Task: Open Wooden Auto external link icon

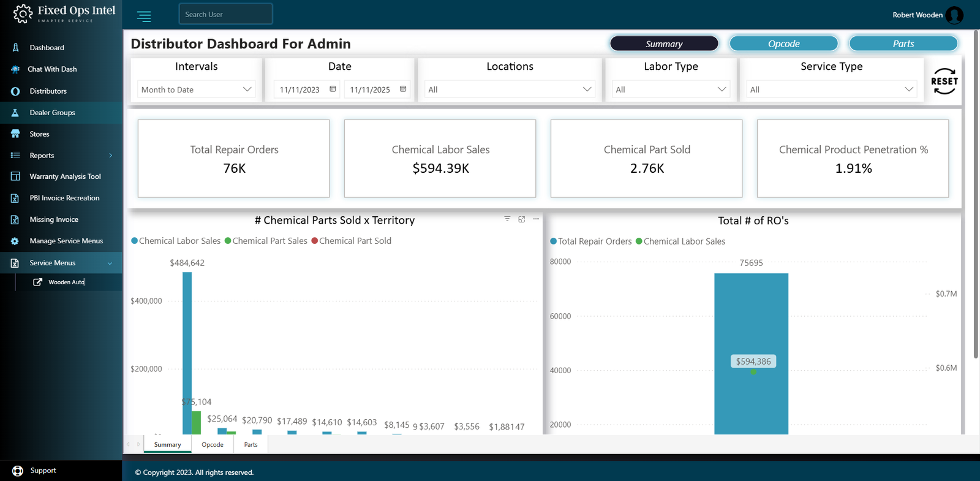Action: pyautogui.click(x=37, y=282)
